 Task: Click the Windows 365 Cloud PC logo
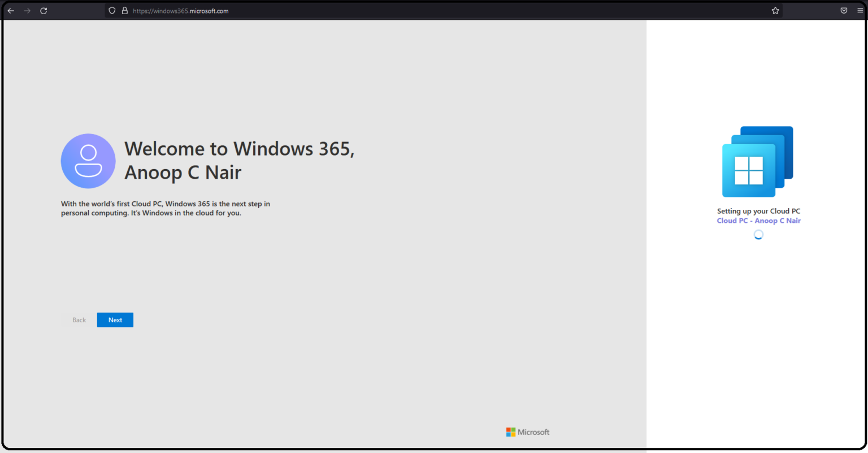click(758, 162)
